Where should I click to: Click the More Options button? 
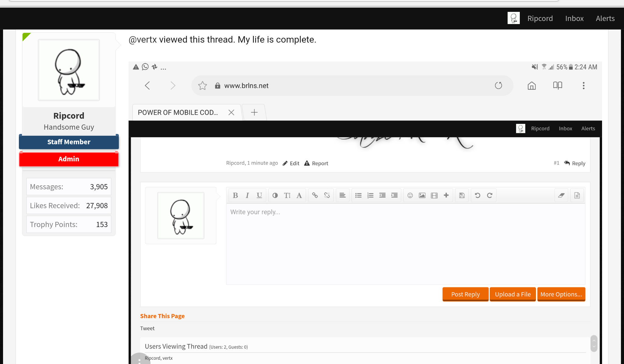coord(561,294)
